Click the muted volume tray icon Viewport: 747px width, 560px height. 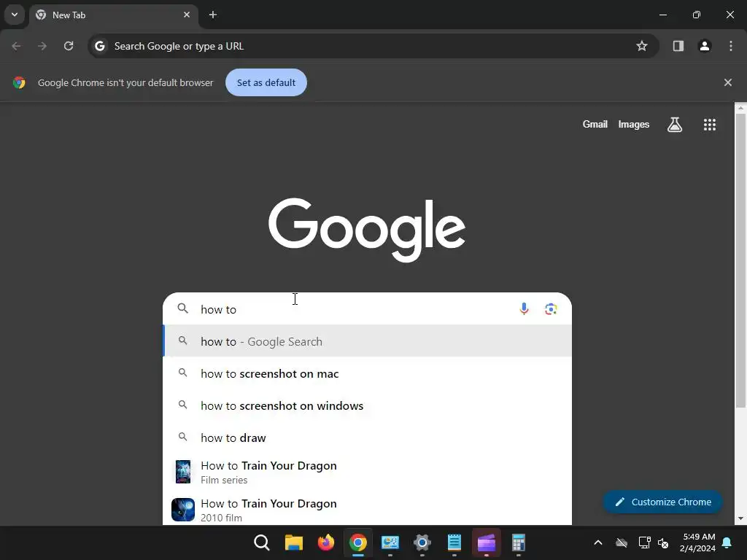[x=663, y=542]
